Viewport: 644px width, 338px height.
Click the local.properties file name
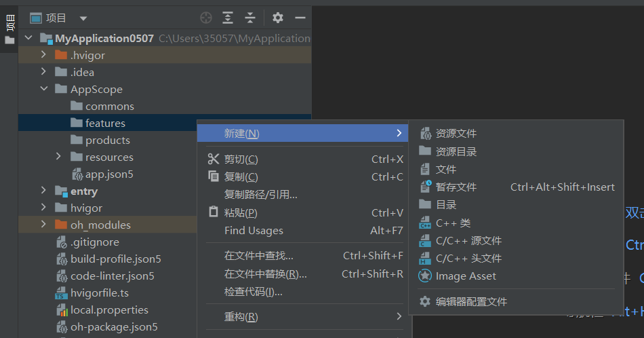pyautogui.click(x=109, y=309)
